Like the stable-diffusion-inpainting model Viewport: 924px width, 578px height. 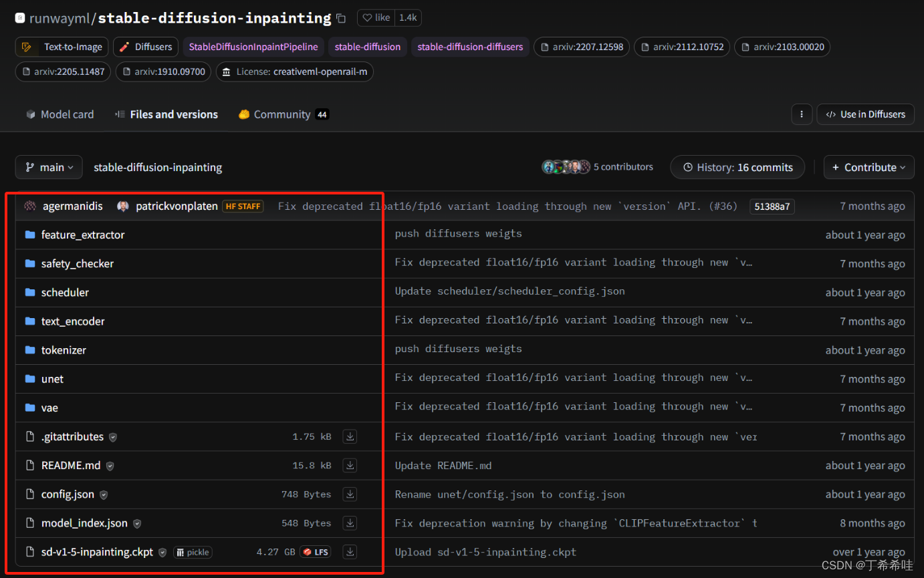point(376,18)
